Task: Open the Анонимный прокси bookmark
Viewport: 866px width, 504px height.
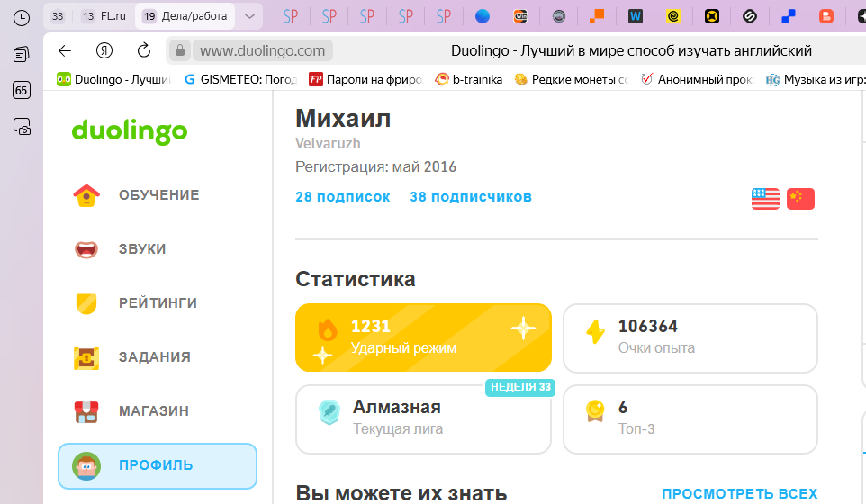Action: click(x=697, y=79)
